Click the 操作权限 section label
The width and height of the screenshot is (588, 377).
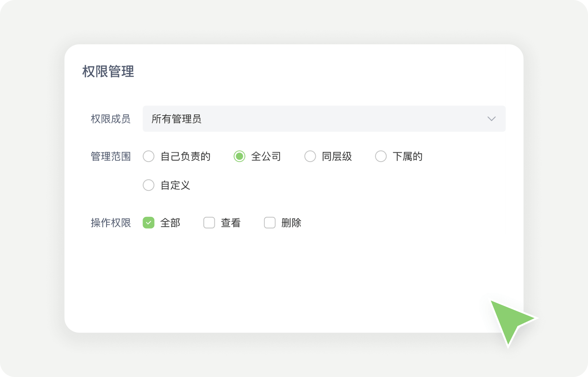pos(111,222)
